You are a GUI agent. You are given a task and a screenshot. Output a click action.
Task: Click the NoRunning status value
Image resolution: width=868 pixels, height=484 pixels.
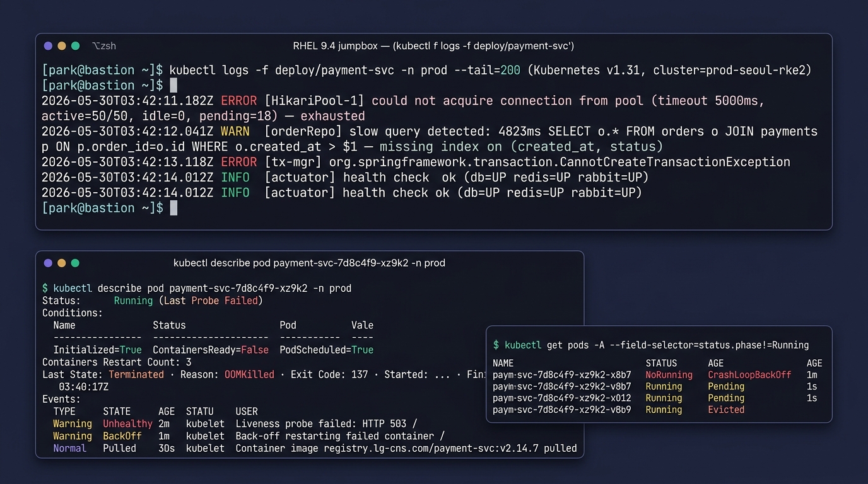(x=669, y=374)
